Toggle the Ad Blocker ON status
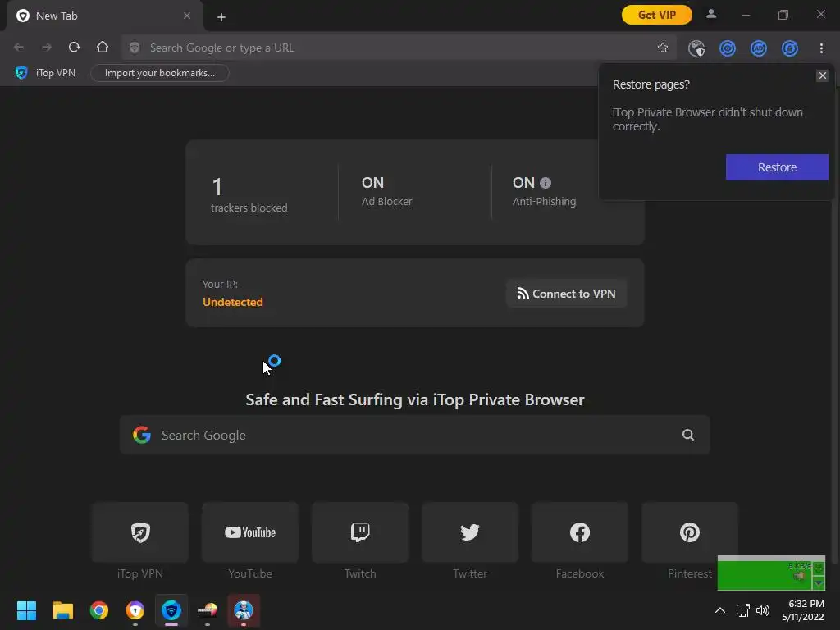The width and height of the screenshot is (840, 630). click(x=373, y=183)
